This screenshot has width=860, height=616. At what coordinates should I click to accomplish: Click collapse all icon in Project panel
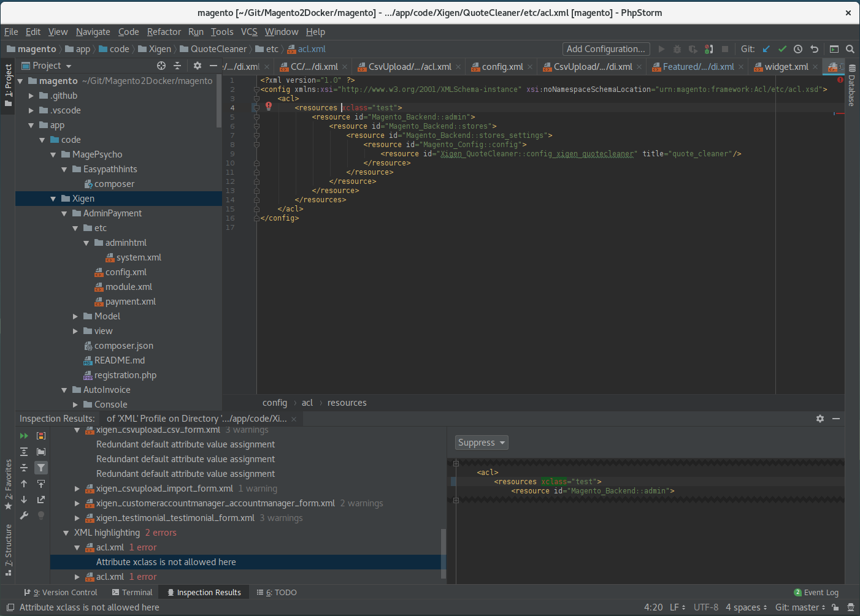(x=177, y=66)
